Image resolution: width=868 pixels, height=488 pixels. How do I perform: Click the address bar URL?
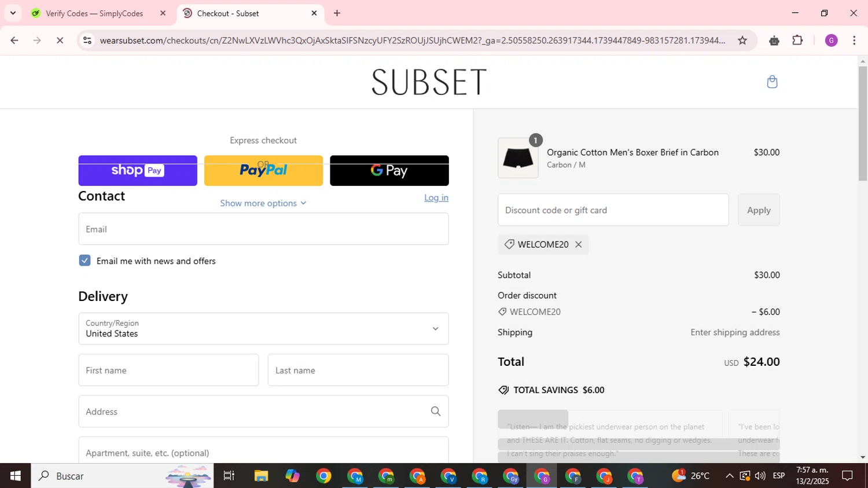[x=412, y=40]
